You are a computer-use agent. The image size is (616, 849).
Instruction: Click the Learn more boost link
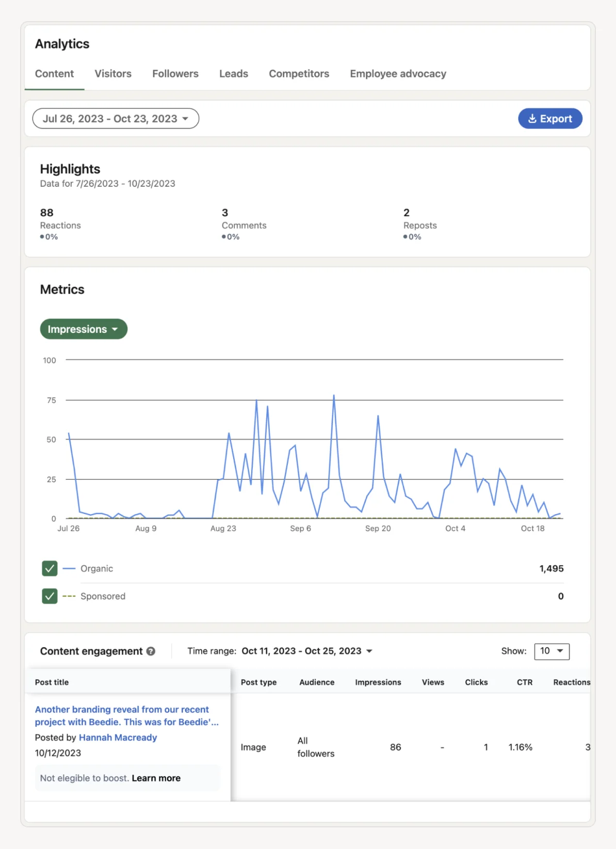(156, 778)
